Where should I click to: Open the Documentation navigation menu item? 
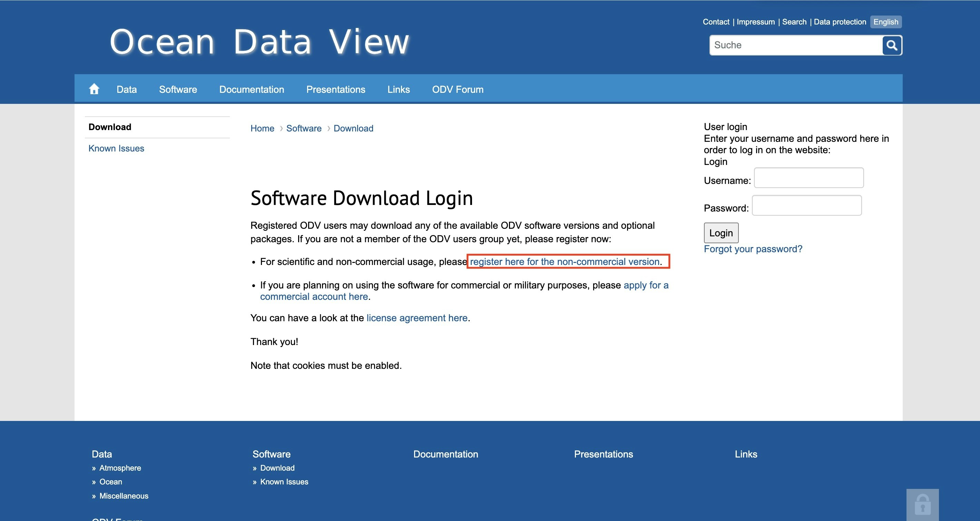(x=252, y=89)
